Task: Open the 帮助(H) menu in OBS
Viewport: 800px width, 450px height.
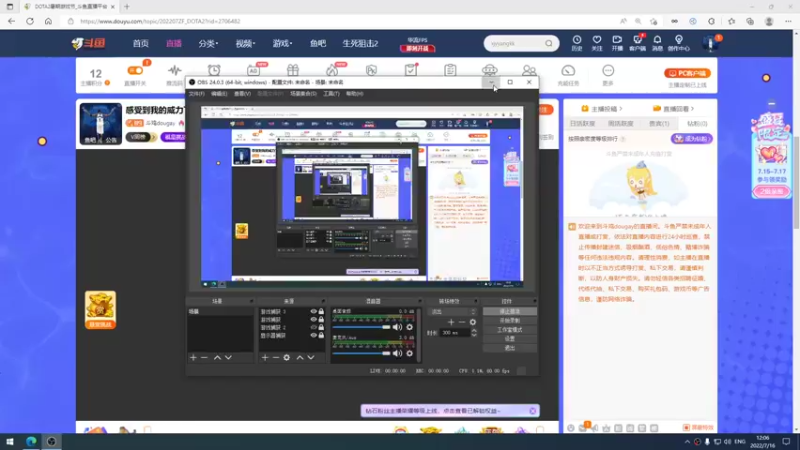Action: (355, 94)
